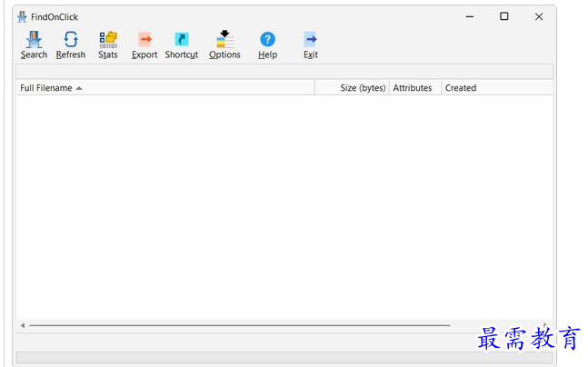588x367 pixels.
Task: Sort results by Created column
Action: [x=497, y=88]
